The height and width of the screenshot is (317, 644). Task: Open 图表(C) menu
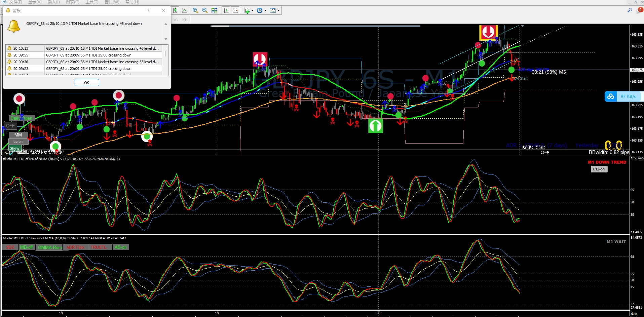(73, 2)
